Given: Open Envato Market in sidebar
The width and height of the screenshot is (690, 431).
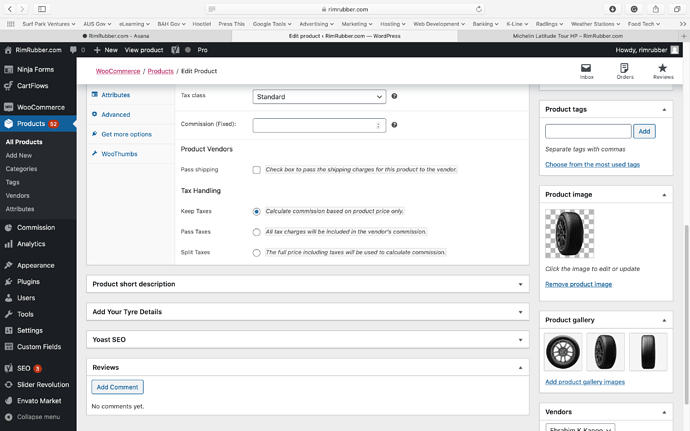Looking at the screenshot, I should [x=38, y=401].
